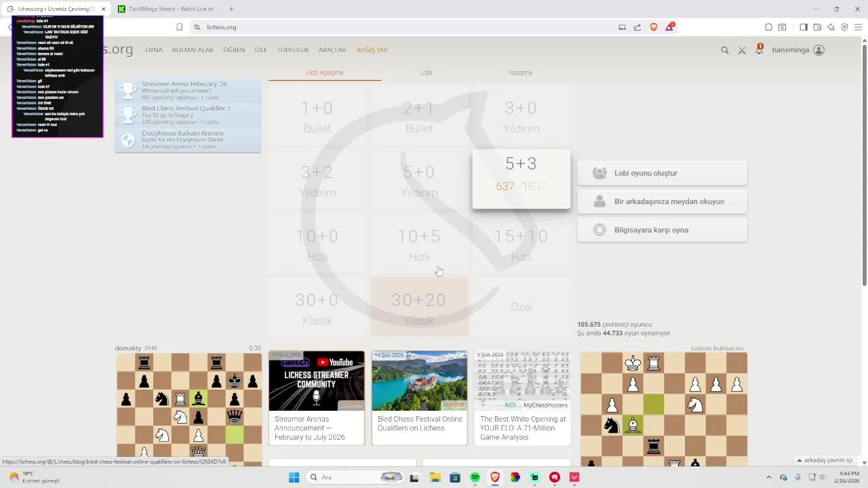Select the 3+2 Yıldırım time control

[x=317, y=181]
